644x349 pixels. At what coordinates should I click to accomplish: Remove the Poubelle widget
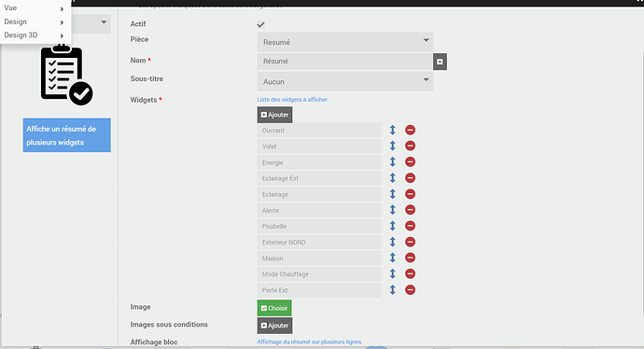(410, 226)
